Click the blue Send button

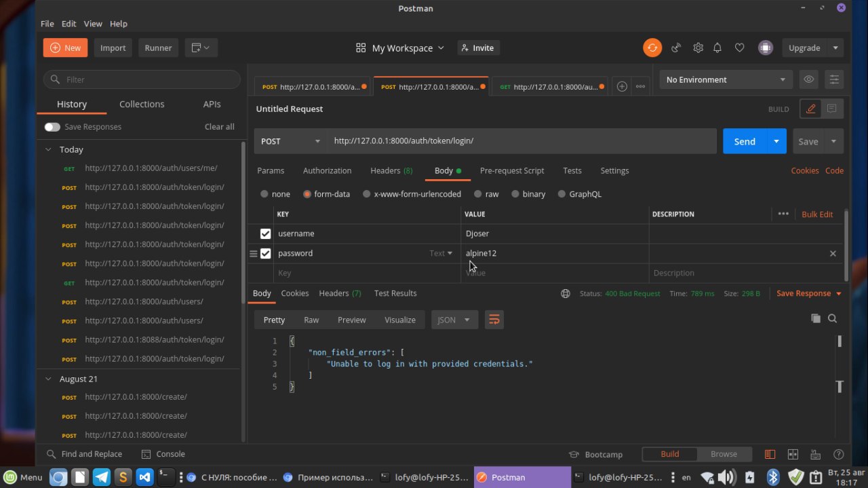[745, 141]
